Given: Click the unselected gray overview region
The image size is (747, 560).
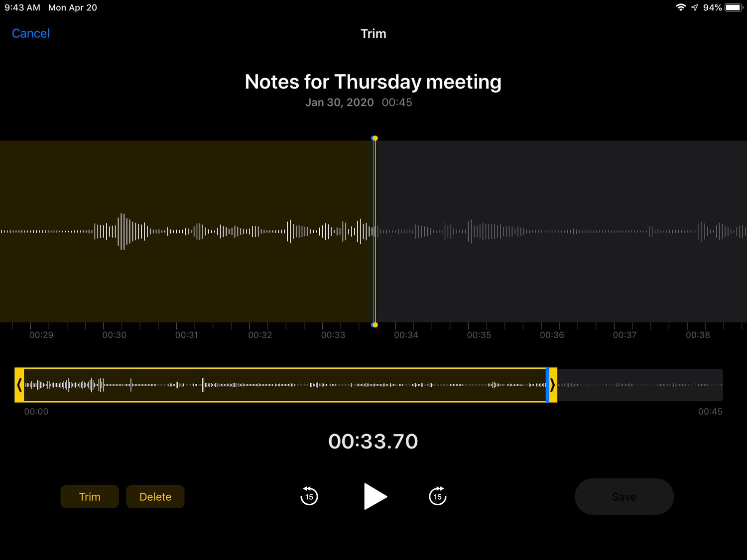Looking at the screenshot, I should pos(640,385).
